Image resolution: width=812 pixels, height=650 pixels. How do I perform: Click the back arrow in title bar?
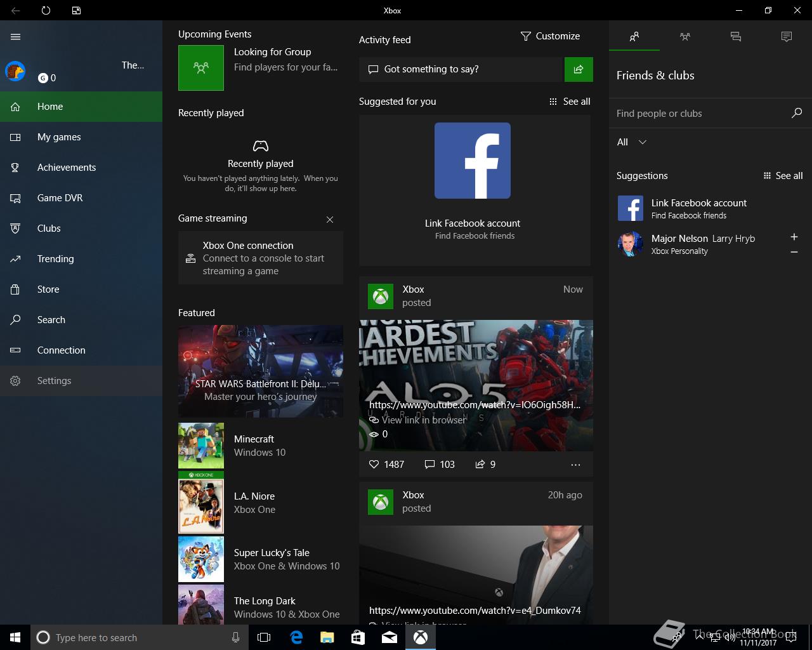[x=15, y=10]
